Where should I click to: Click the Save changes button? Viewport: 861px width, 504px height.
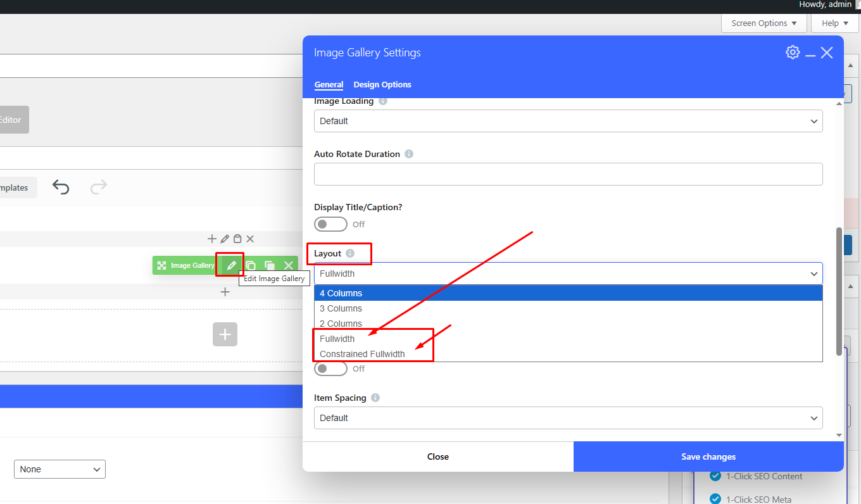pyautogui.click(x=708, y=457)
